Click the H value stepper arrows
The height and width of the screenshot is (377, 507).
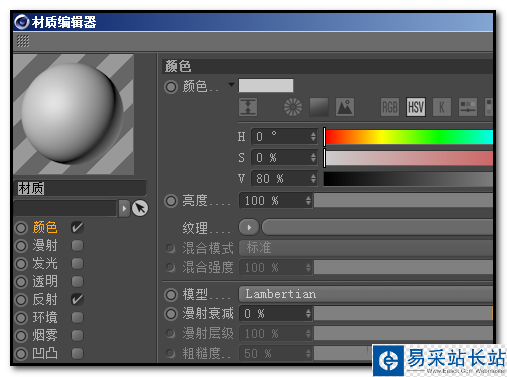pyautogui.click(x=313, y=136)
